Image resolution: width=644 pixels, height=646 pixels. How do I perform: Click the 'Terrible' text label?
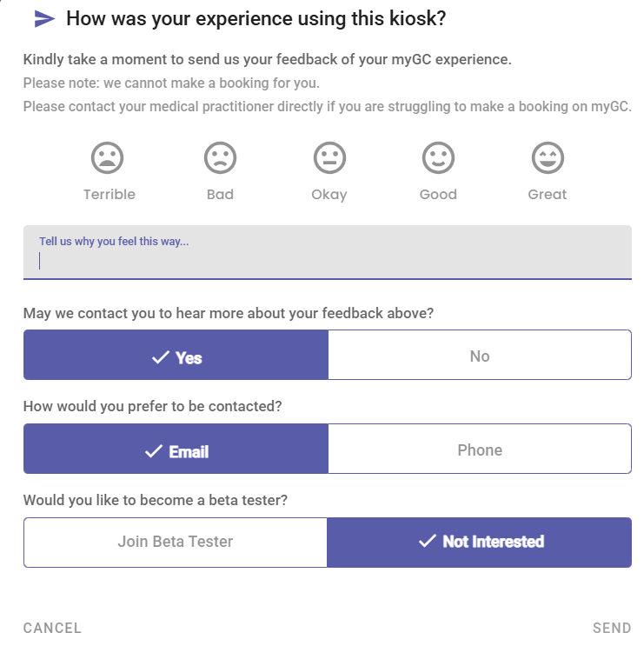[110, 195]
